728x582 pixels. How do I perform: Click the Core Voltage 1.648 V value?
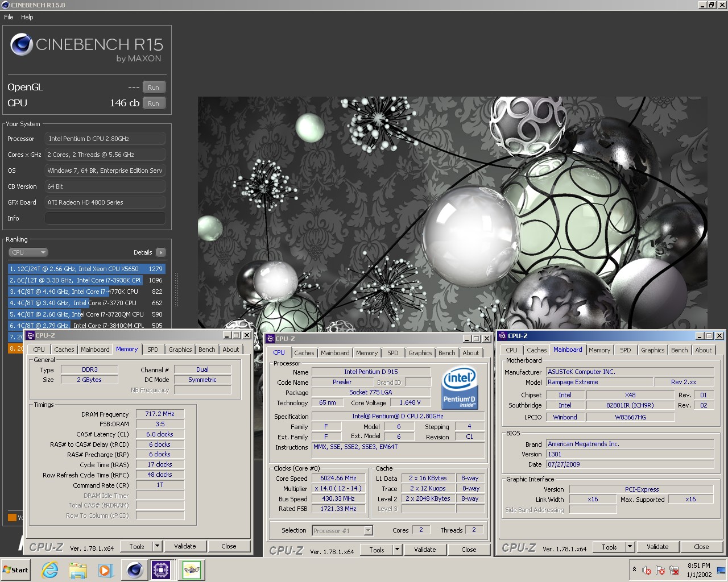coord(410,402)
